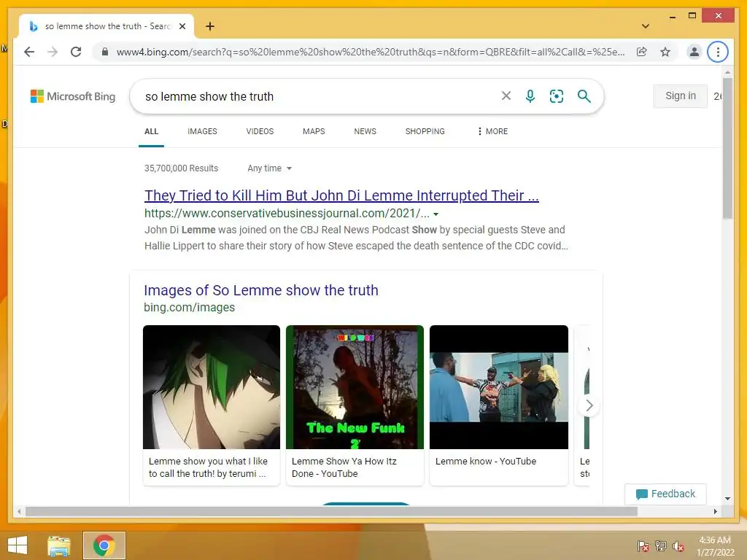Viewport: 747px width, 560px height.
Task: Open the bing.com/images link
Action: pyautogui.click(x=189, y=308)
